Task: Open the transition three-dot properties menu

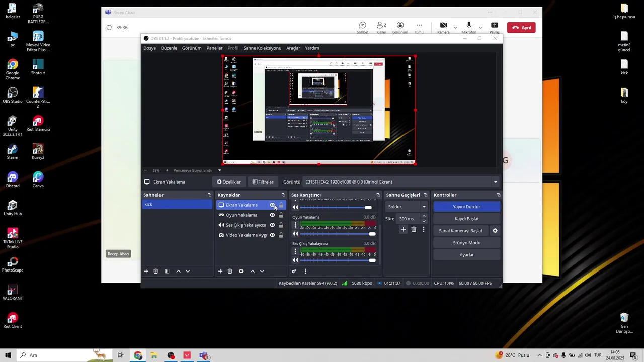Action: [x=424, y=229]
